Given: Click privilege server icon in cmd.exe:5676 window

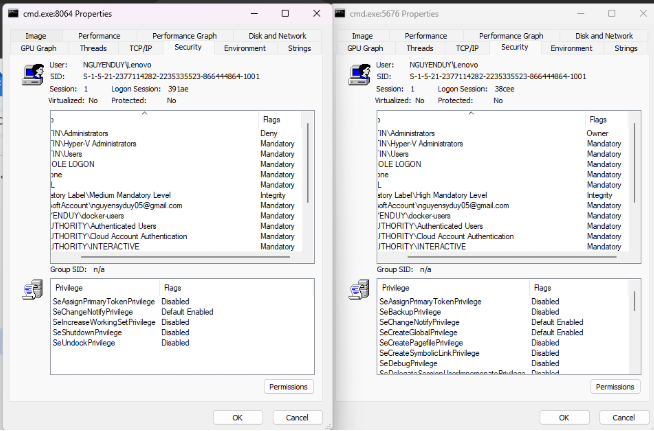Looking at the screenshot, I should point(359,290).
